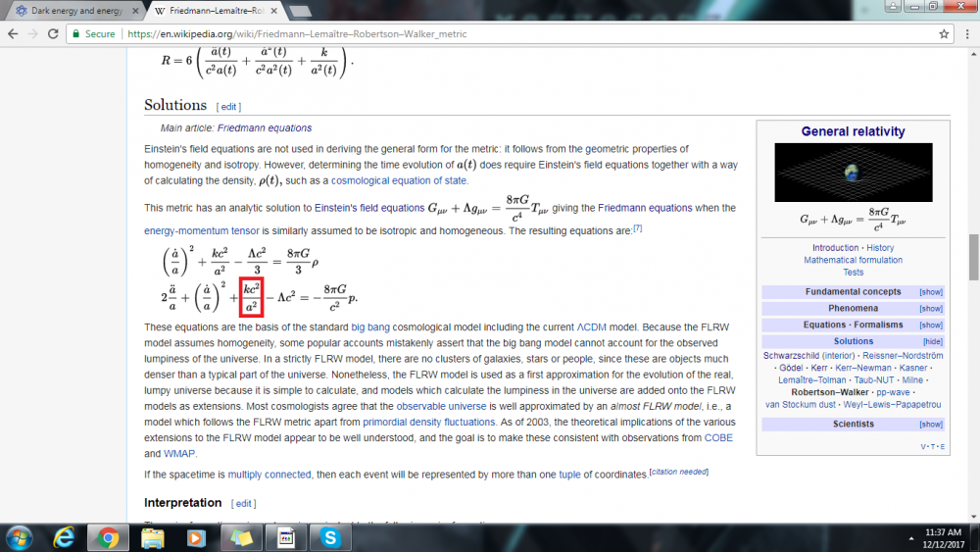The height and width of the screenshot is (552, 980).
Task: Click the address bar URL field
Action: 490,33
